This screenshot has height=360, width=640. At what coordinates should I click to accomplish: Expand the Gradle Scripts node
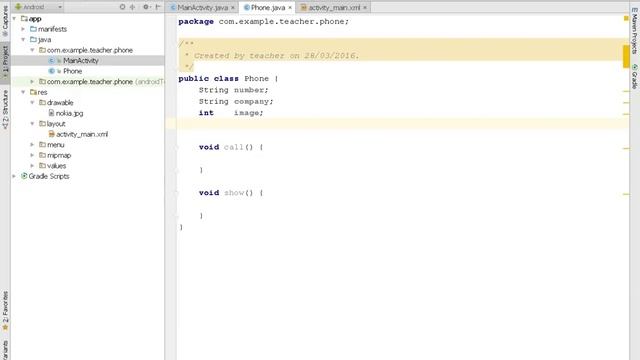pyautogui.click(x=14, y=177)
